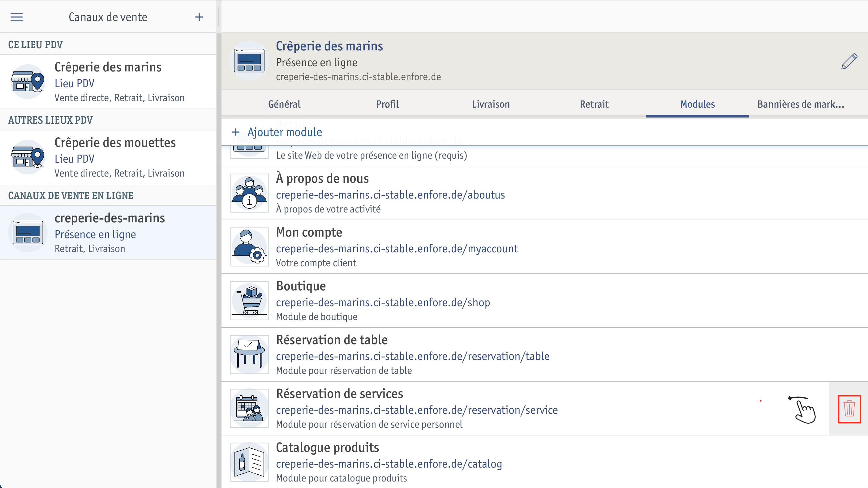The image size is (868, 488).
Task: Click the Crêperie des mouettes store icon
Action: (28, 157)
